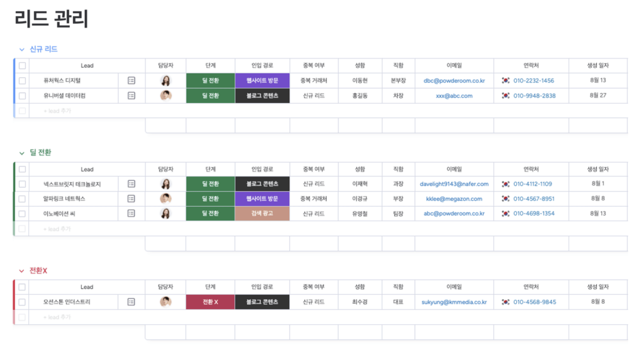Open lead name 오션스톤 인더스트리
The width and height of the screenshot is (644, 345).
coord(67,302)
